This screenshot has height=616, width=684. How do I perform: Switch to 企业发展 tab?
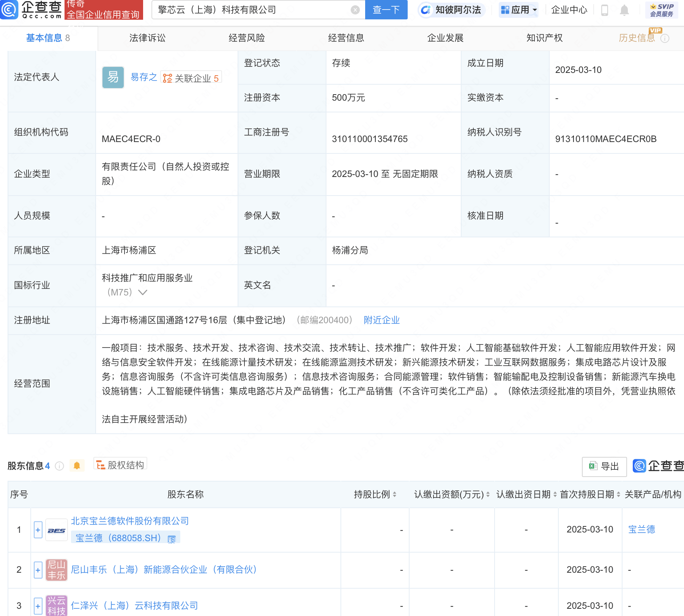tap(445, 38)
